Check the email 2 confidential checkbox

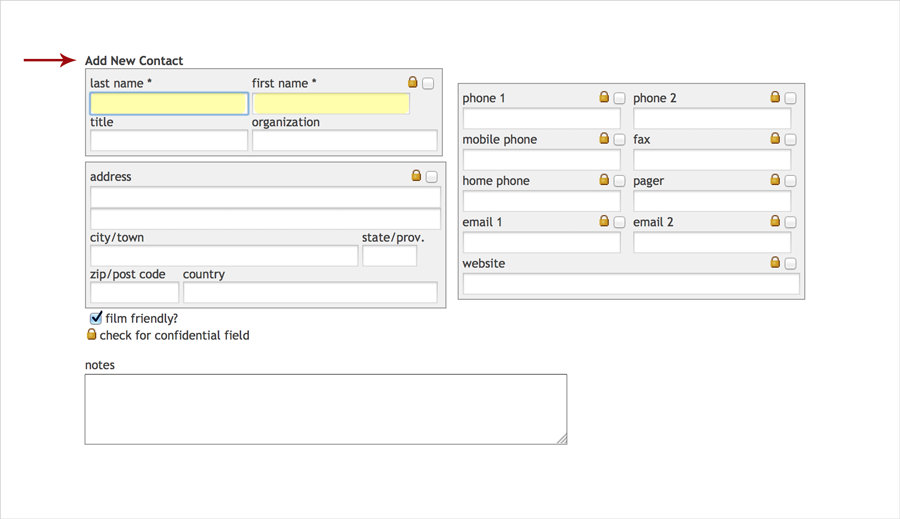790,222
